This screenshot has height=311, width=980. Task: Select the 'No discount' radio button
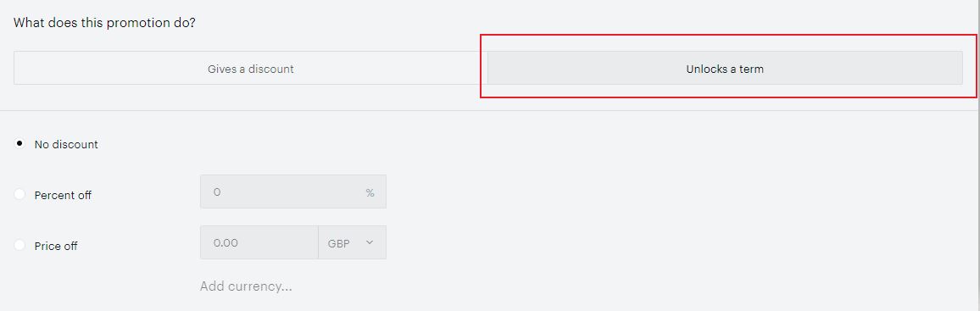click(20, 144)
